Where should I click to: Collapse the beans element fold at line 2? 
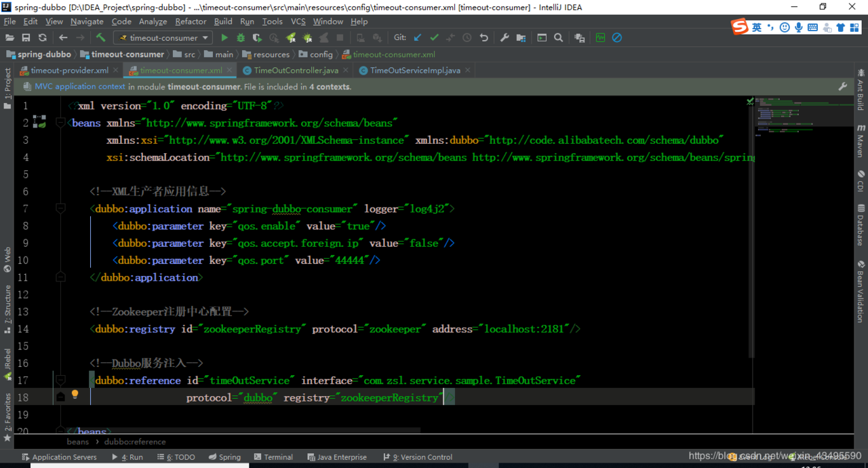pos(60,123)
